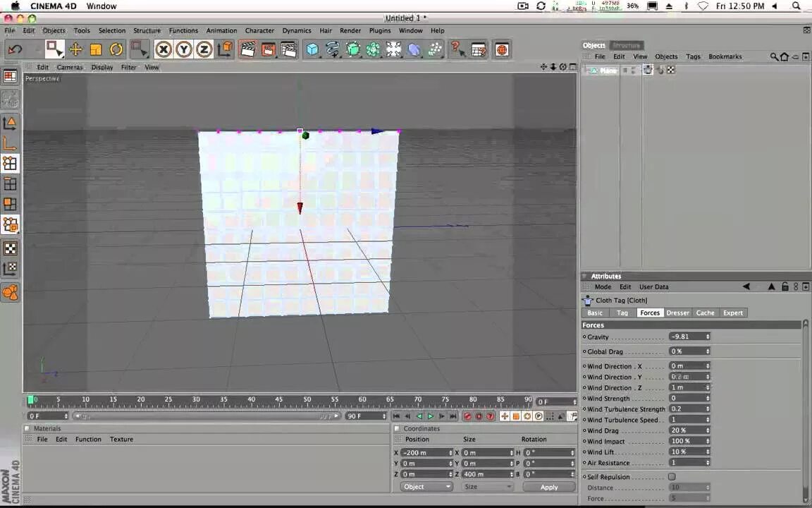Open Object manager Bookmarks menu
This screenshot has height=508, width=812.
pos(725,56)
